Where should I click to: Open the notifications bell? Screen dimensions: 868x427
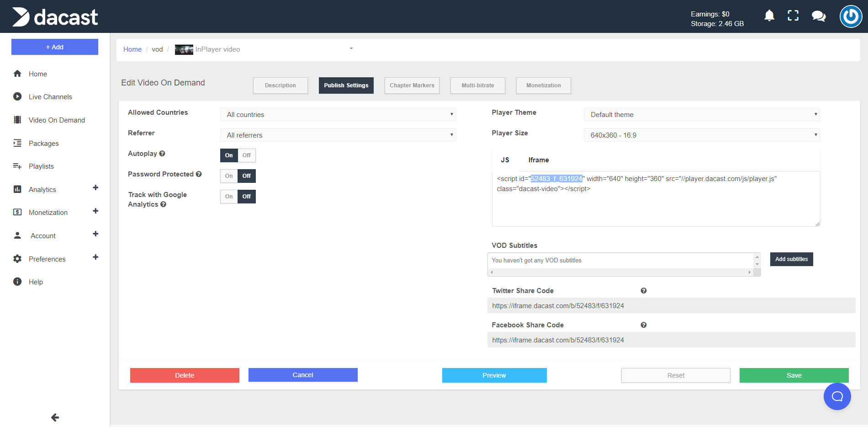[x=769, y=15]
